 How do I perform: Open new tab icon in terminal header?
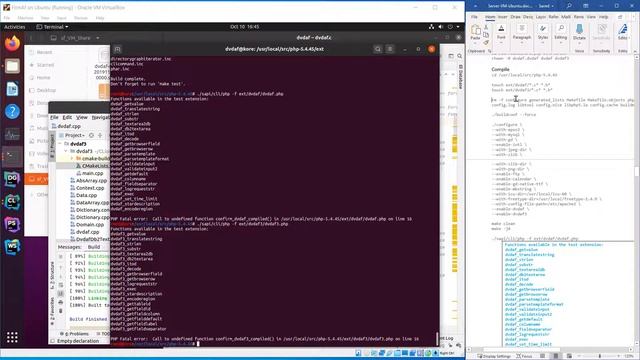tap(118, 49)
